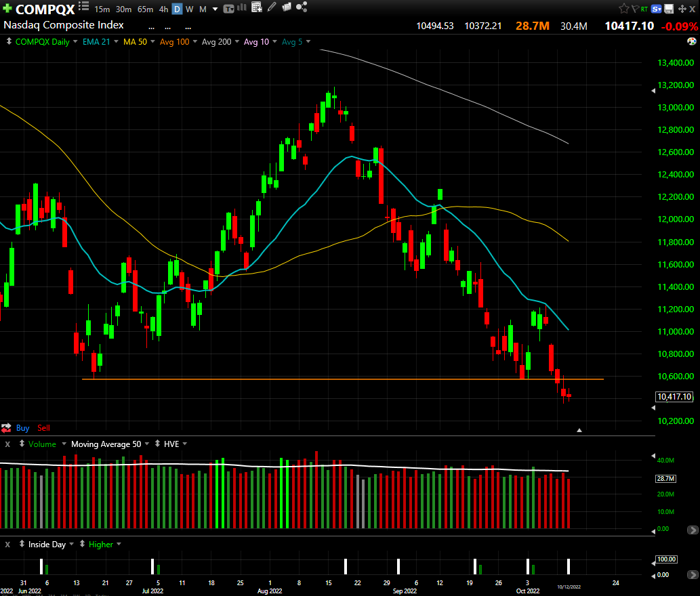Click the 10,417.10 price marker on scale
The image size is (700, 596).
674,397
